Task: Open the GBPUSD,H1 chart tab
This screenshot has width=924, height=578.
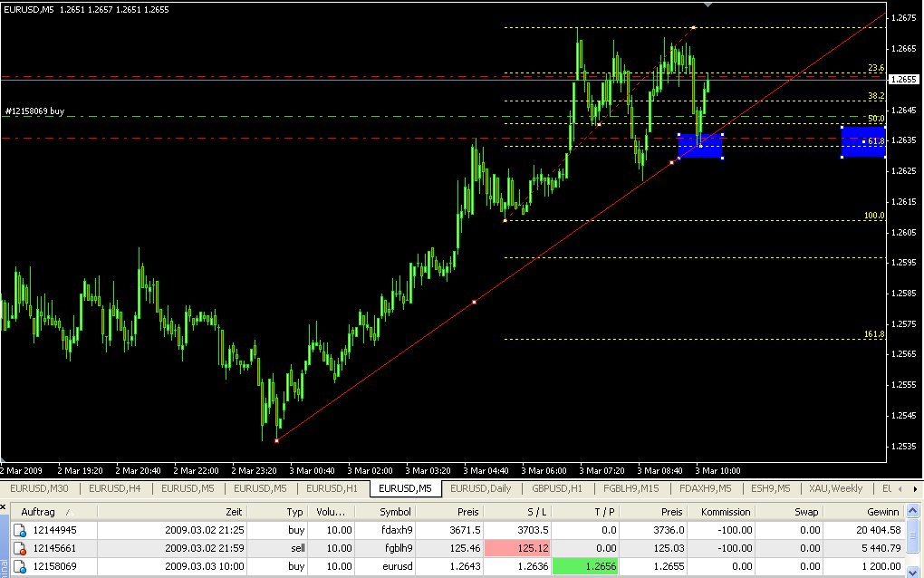Action: pyautogui.click(x=557, y=488)
